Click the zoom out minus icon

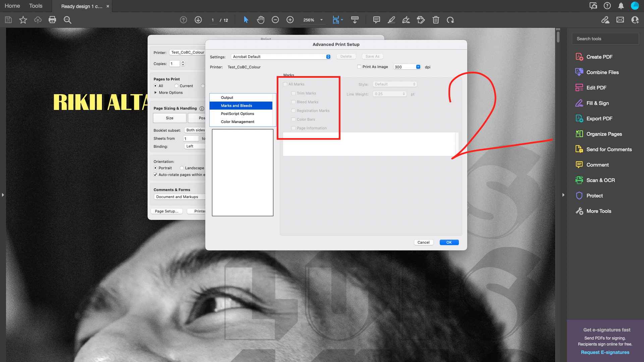(x=275, y=20)
